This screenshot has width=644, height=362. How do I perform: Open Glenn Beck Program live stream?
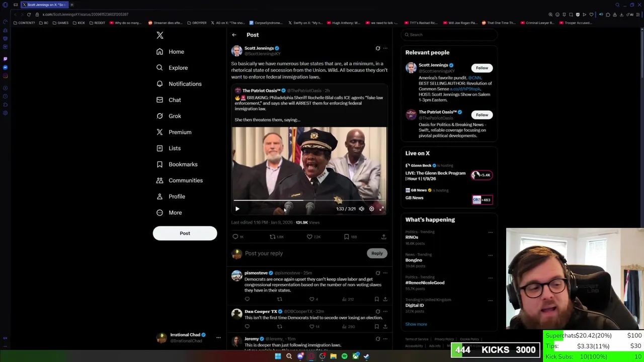pos(449,173)
